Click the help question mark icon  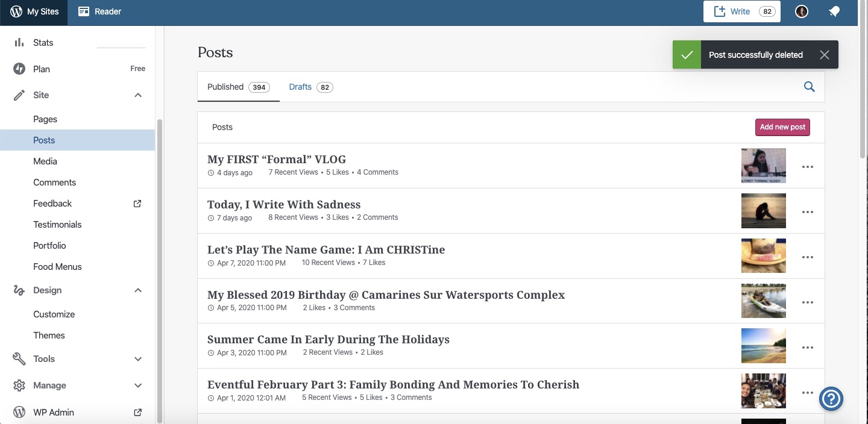pos(831,398)
